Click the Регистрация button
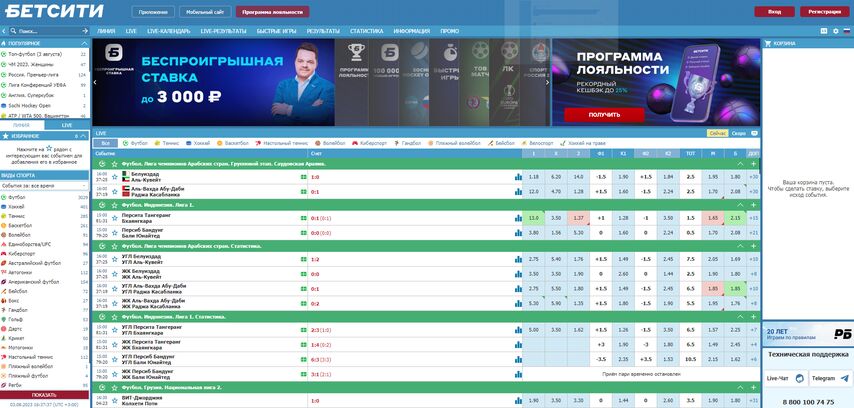Screen dimensions: 854x408 point(824,11)
